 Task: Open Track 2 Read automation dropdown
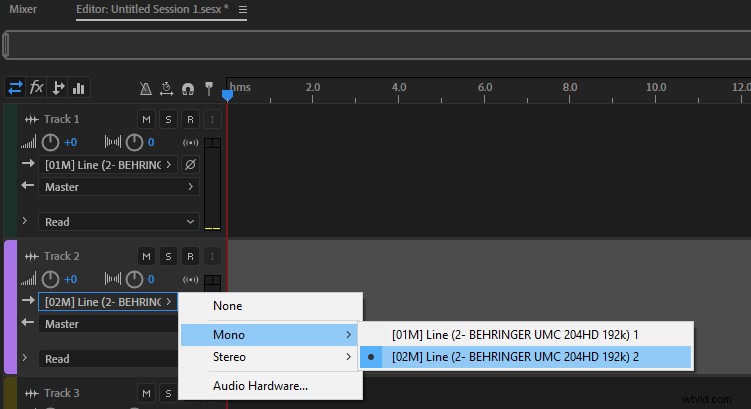[108, 359]
